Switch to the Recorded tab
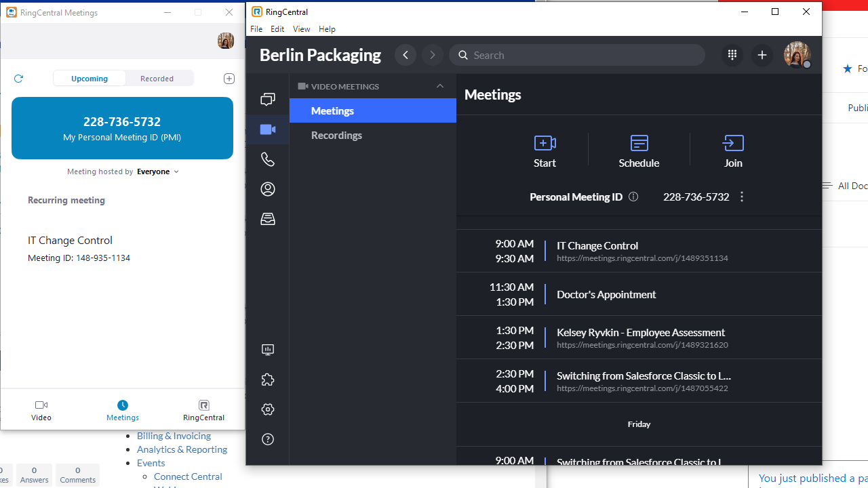Image resolution: width=868 pixels, height=488 pixels. pos(157,79)
